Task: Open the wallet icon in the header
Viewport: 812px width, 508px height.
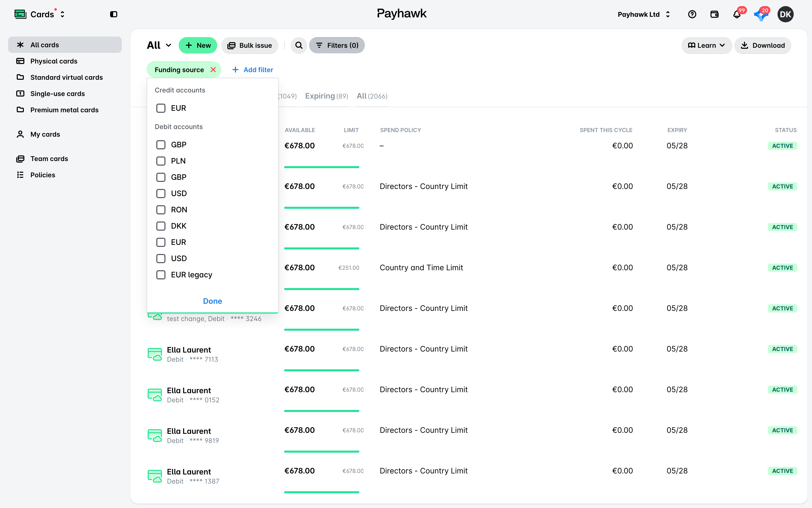Action: pos(714,14)
